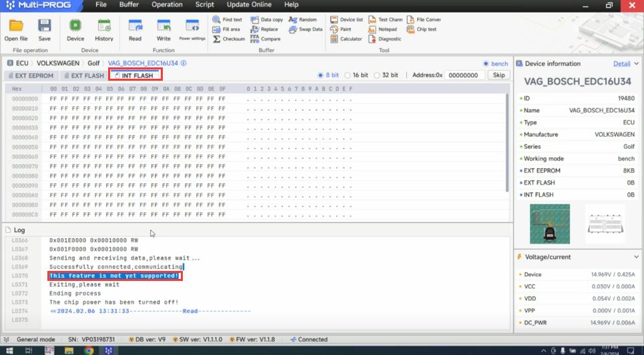Switch to the EXT FLASH tab
644x355 pixels.
click(x=84, y=75)
